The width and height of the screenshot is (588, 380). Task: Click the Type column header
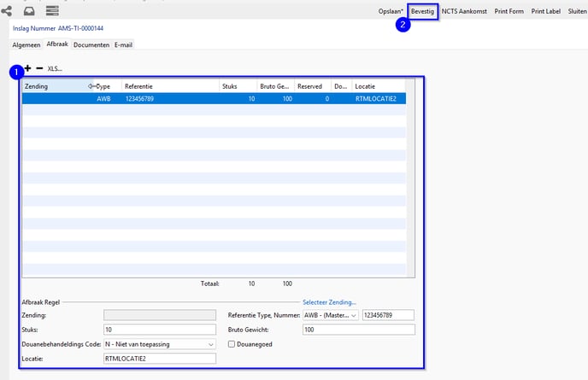[107, 86]
